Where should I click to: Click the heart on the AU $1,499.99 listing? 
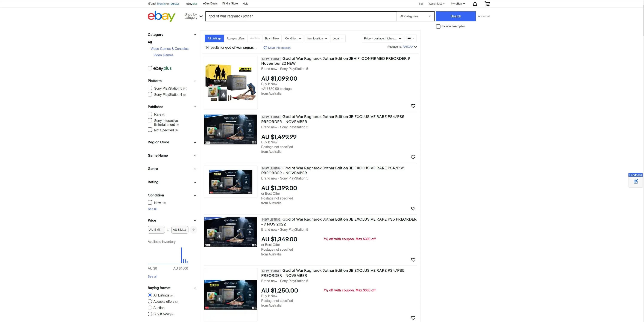click(x=413, y=157)
